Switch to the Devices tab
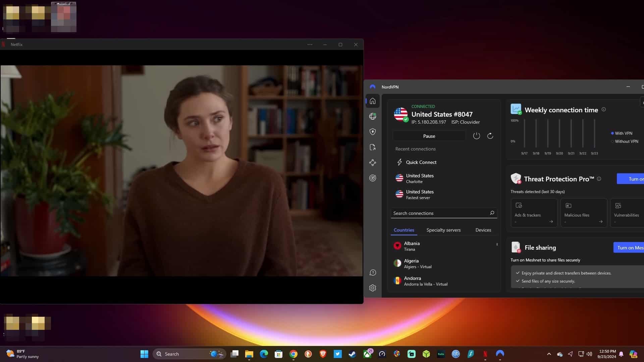The width and height of the screenshot is (644, 362). [483, 230]
